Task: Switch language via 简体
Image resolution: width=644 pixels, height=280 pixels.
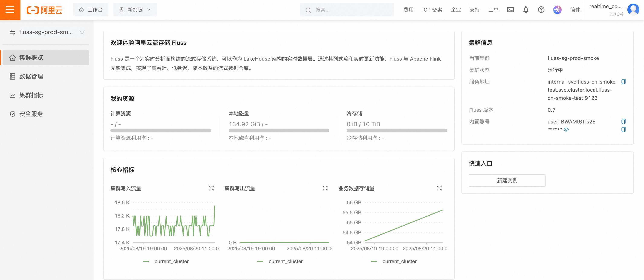Action: [x=575, y=10]
